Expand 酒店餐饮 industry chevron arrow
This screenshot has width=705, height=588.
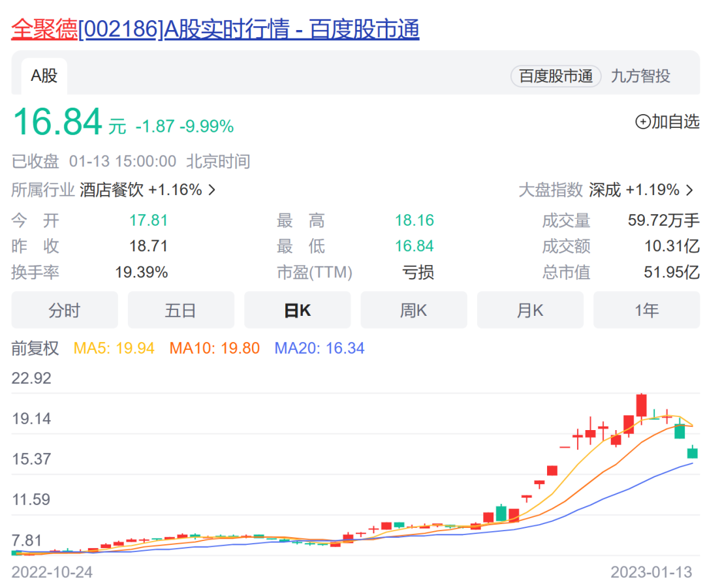211,190
